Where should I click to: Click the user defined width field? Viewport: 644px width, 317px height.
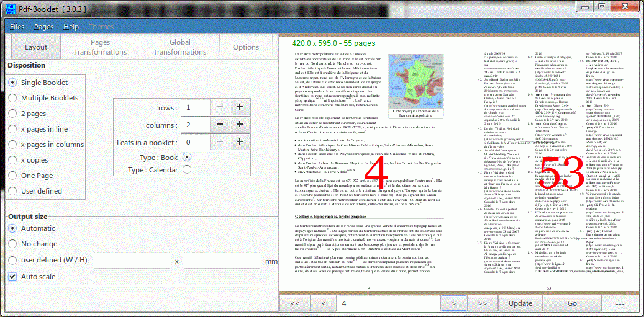pyautogui.click(x=132, y=261)
